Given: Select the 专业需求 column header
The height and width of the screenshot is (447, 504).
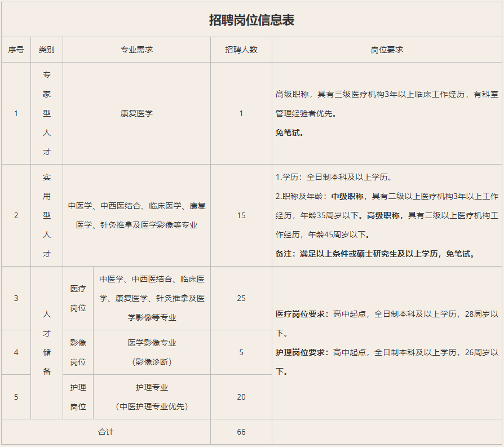Looking at the screenshot, I should 136,50.
